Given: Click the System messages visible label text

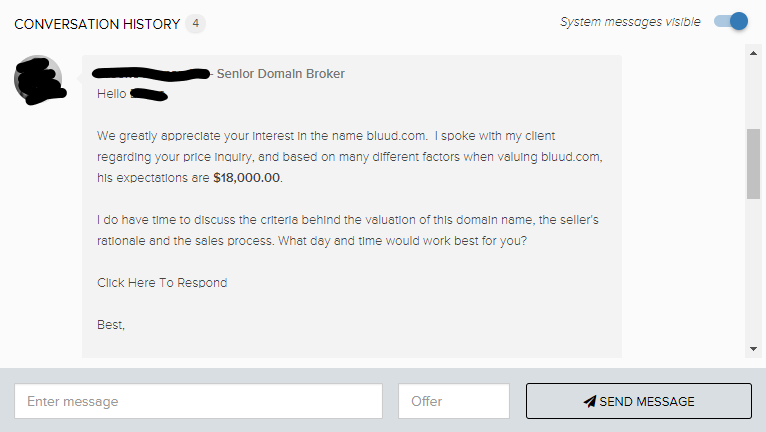Looking at the screenshot, I should click(x=630, y=22).
